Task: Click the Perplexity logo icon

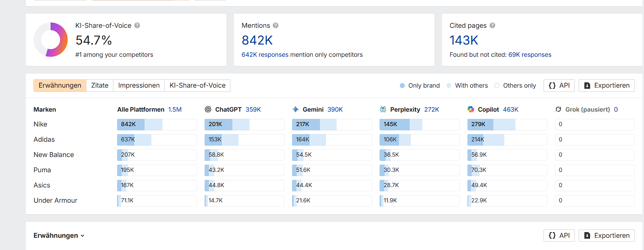Action: point(383,109)
